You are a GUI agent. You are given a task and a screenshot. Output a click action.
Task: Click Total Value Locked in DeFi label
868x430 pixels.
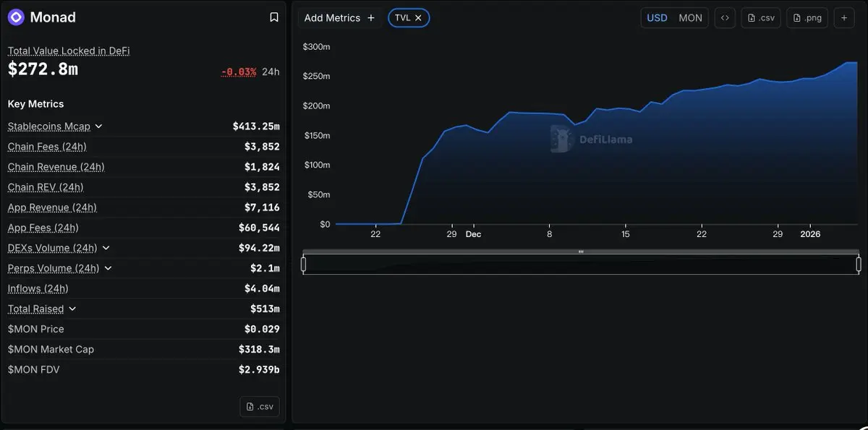pyautogui.click(x=69, y=51)
